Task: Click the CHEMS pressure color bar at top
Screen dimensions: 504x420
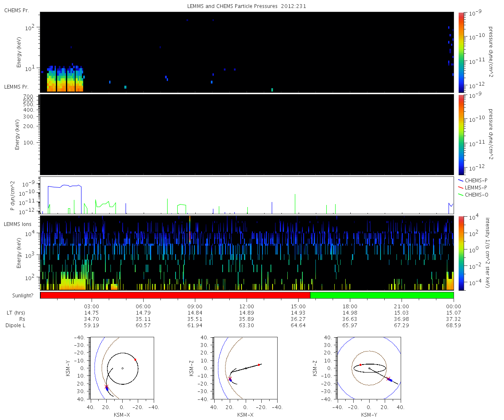Action: [x=461, y=52]
